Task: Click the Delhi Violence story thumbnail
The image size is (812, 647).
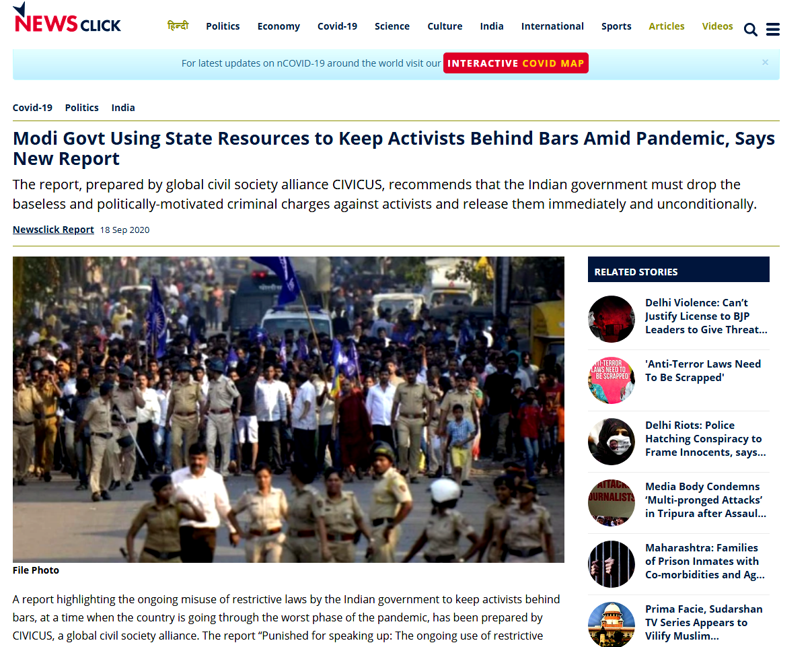Action: [612, 319]
